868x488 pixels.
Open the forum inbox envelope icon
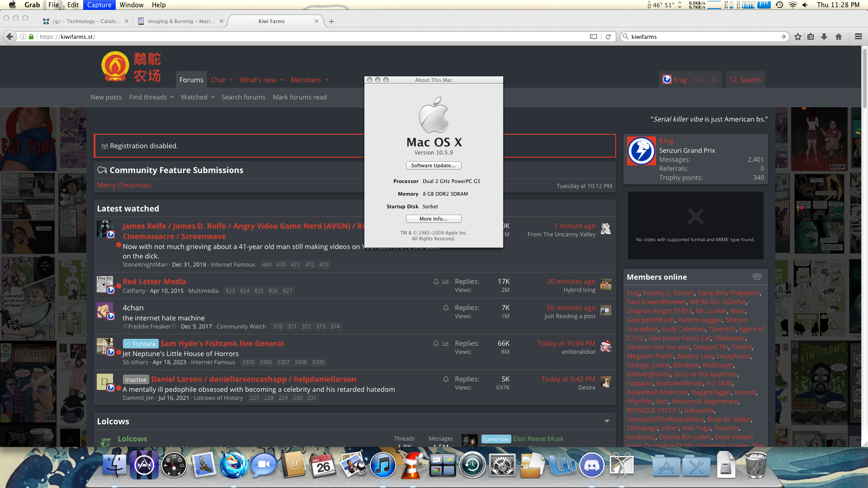pos(698,80)
